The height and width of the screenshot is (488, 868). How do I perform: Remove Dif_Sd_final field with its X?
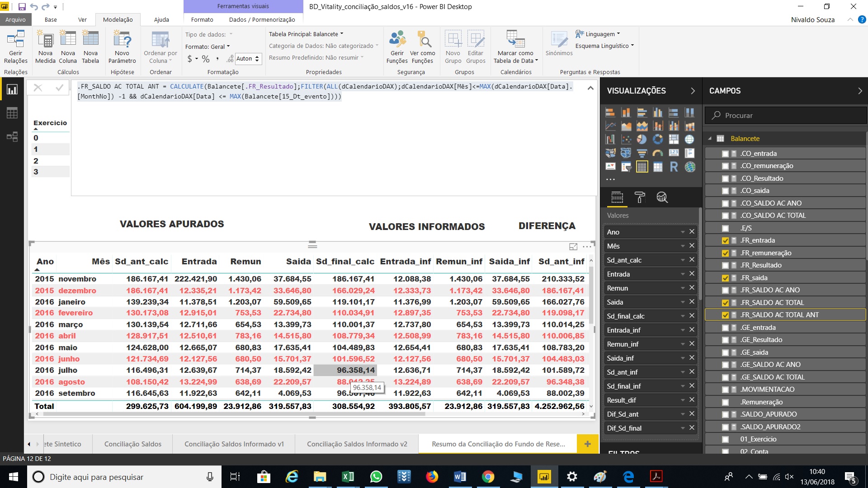[x=692, y=428]
